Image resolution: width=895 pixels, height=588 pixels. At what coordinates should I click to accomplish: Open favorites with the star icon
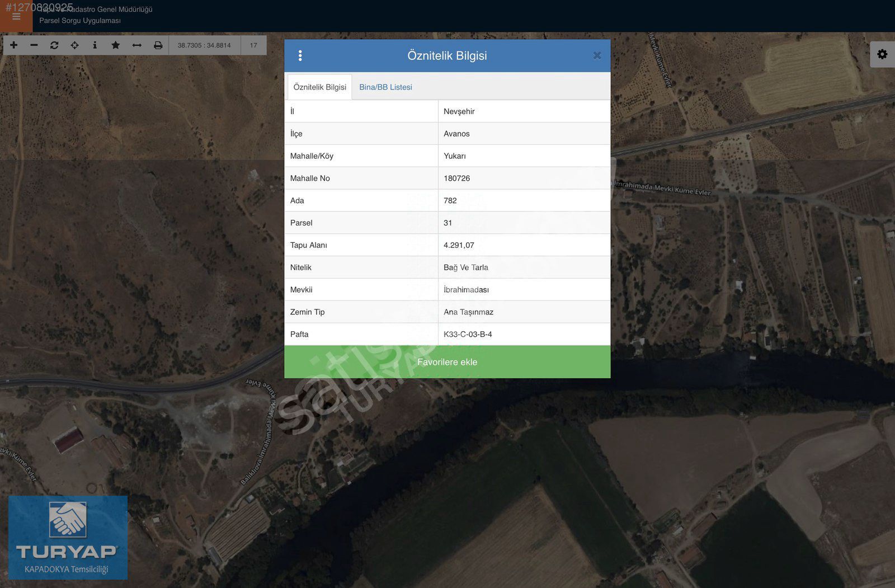point(115,45)
